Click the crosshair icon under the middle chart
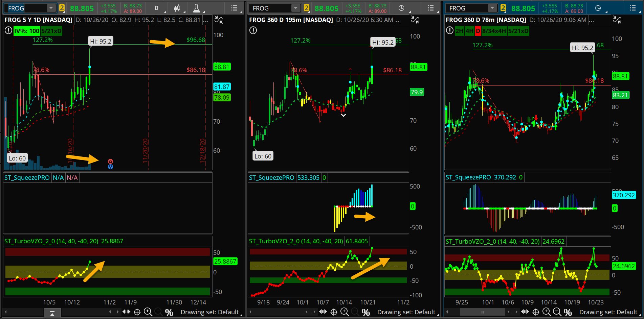 (x=334, y=312)
